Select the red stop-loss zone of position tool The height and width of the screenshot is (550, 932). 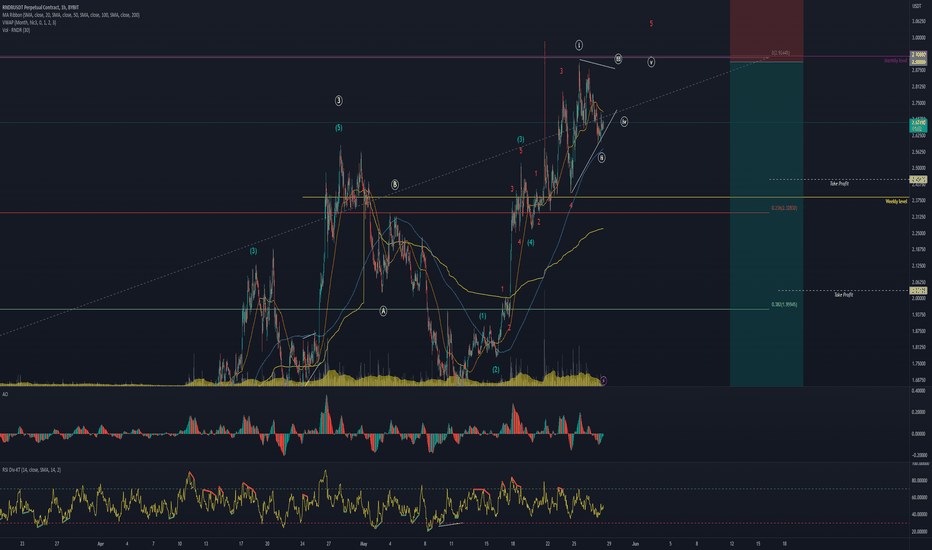[766, 30]
